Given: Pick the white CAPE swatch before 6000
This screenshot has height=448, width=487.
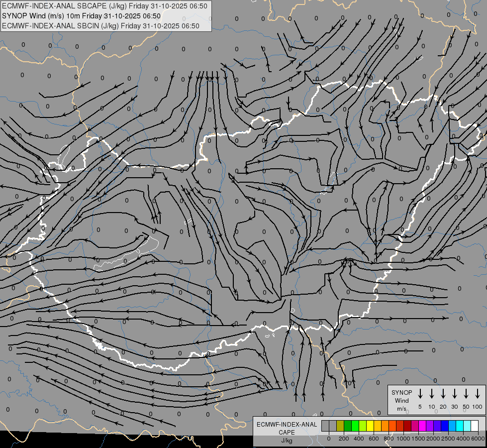Looking at the screenshot, I should pos(475,426).
